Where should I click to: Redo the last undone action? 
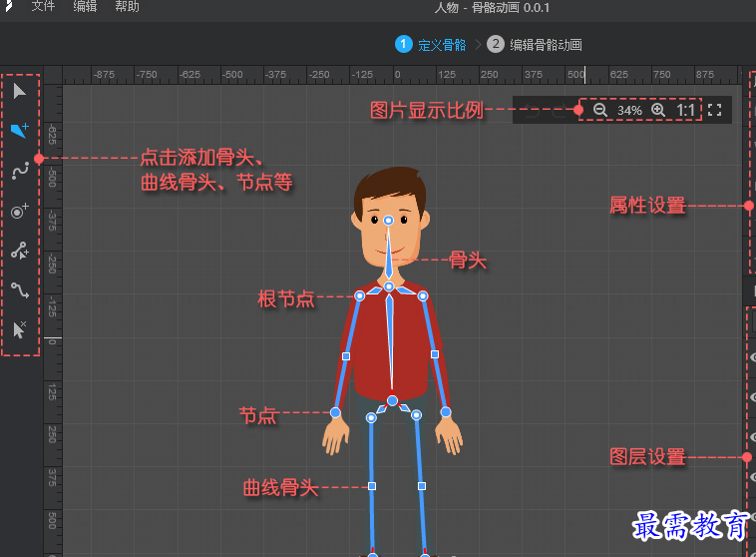(557, 110)
